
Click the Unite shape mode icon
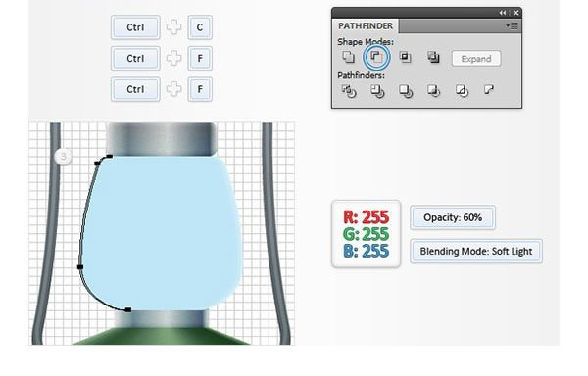(348, 57)
